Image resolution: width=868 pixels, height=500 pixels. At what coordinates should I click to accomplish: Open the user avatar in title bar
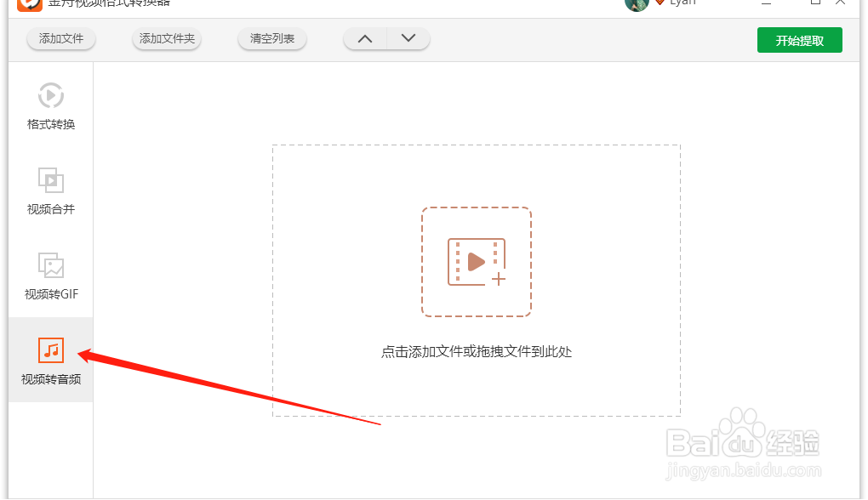tap(636, 4)
